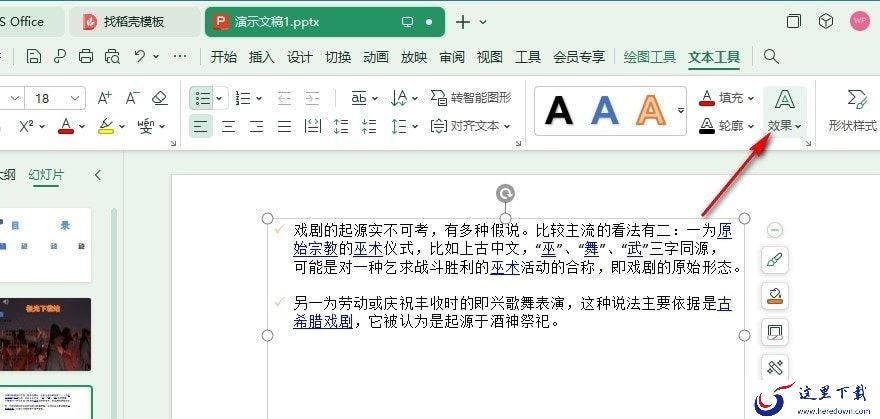Click the 填充 text fill button
The image size is (880, 419).
pos(727,98)
